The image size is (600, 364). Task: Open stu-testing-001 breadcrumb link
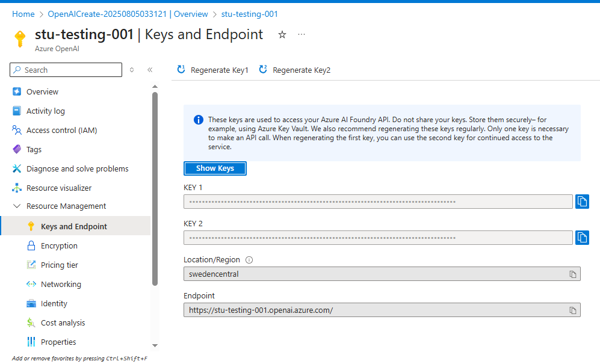pyautogui.click(x=250, y=14)
